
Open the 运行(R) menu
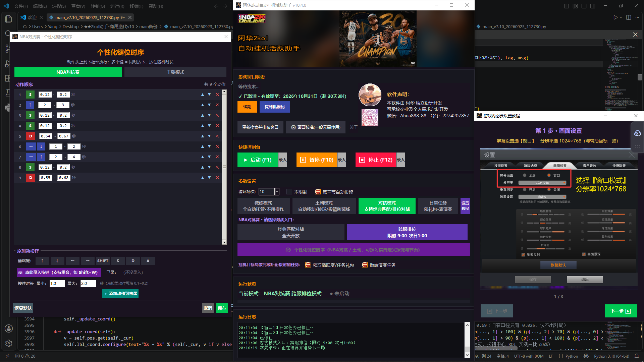(x=117, y=6)
